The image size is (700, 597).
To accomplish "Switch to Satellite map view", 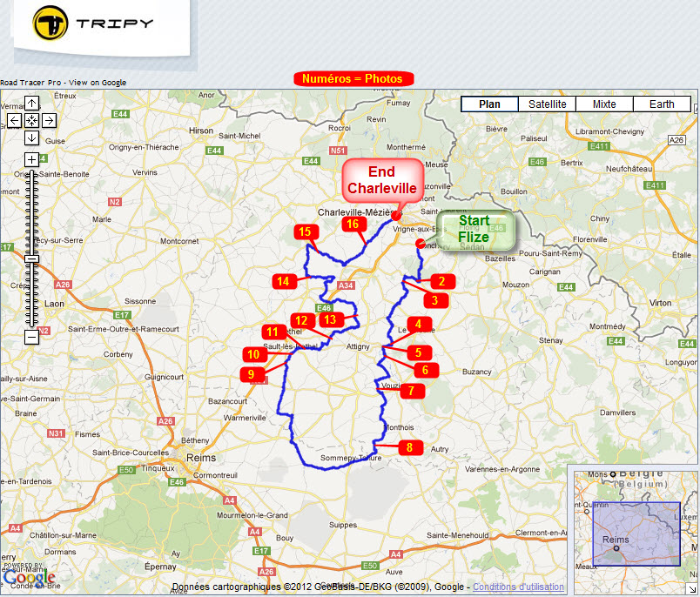I will pyautogui.click(x=547, y=104).
